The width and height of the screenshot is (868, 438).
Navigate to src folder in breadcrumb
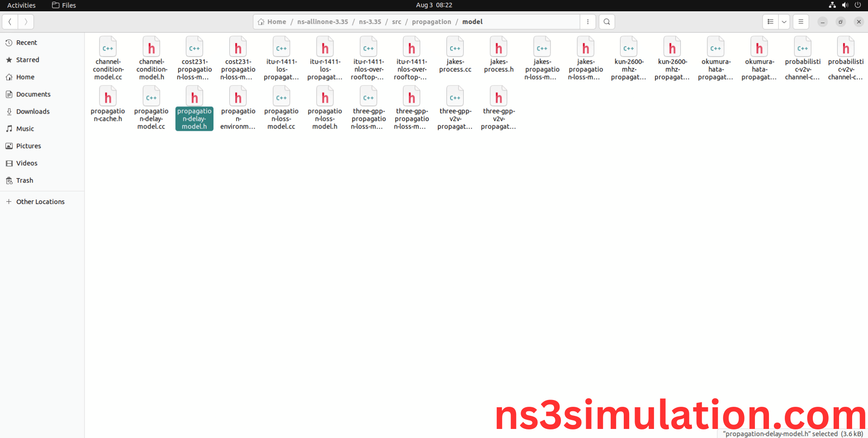coord(396,22)
